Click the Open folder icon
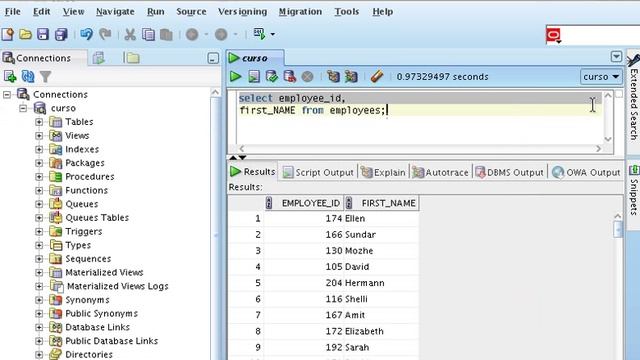Screen dimensions: 640x360 (25, 34)
